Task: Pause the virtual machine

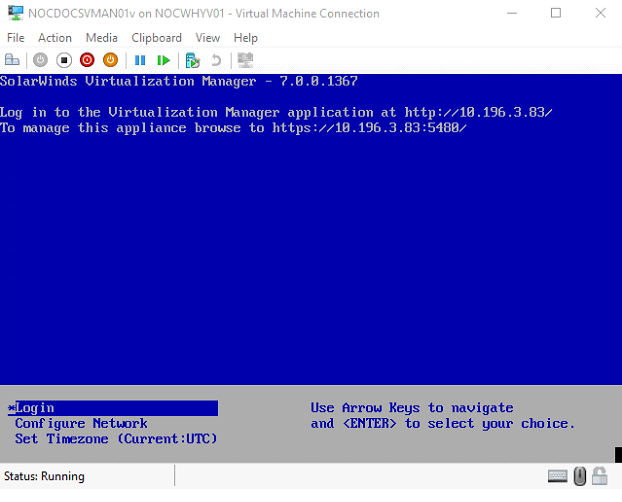Action: tap(140, 60)
